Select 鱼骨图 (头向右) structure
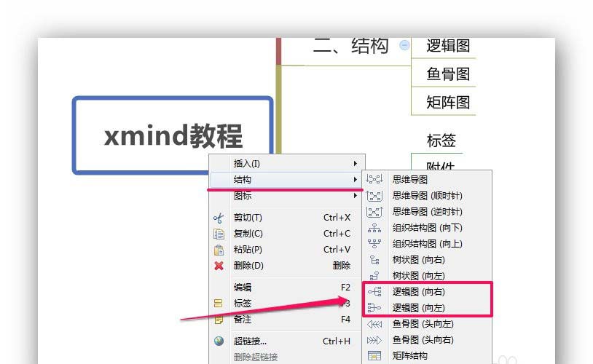The height and width of the screenshot is (364, 593). tap(423, 340)
